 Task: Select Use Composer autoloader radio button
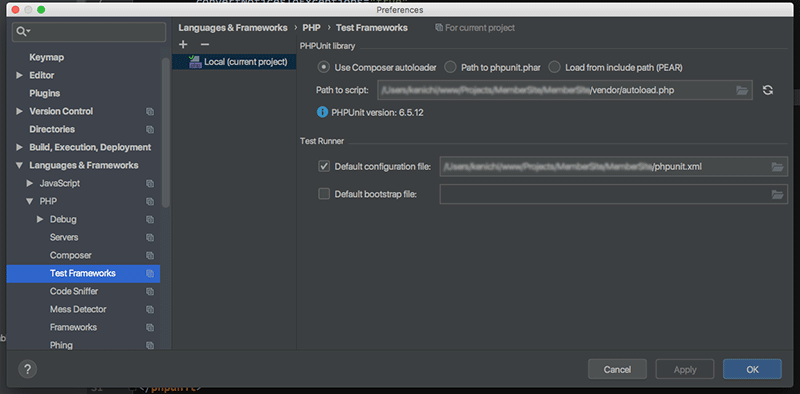coord(323,67)
